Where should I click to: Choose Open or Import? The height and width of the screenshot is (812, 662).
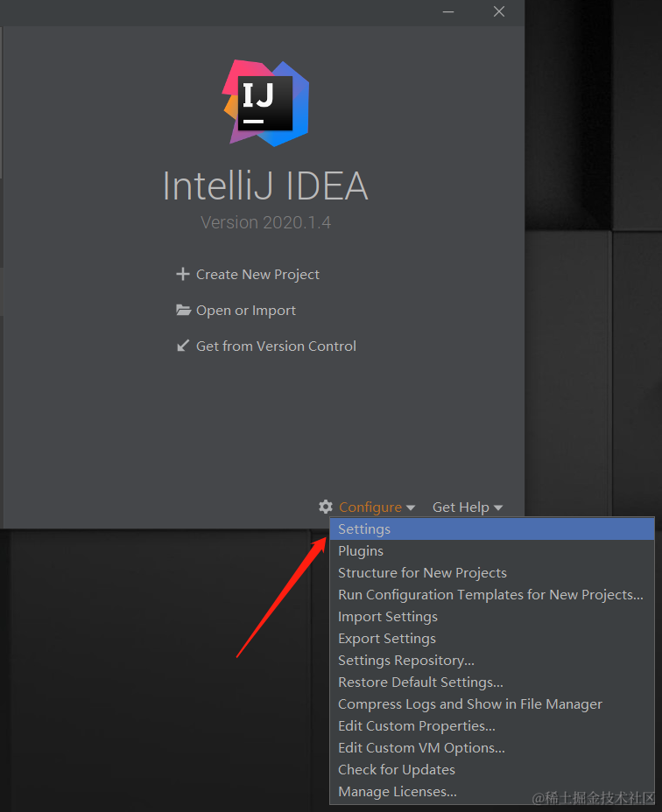246,311
